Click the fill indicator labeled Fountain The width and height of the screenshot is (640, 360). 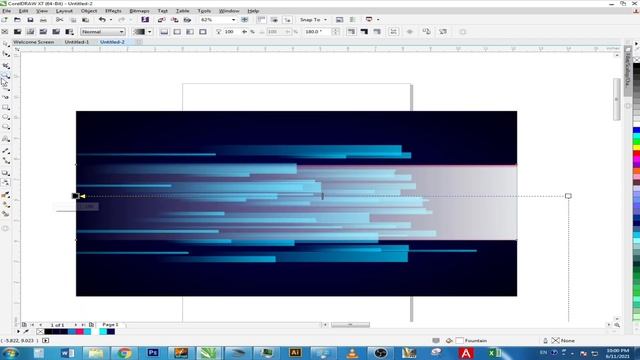point(471,340)
